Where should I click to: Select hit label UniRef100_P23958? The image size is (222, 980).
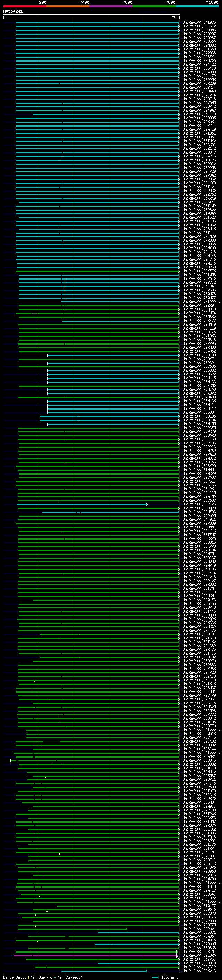click(x=199, y=871)
